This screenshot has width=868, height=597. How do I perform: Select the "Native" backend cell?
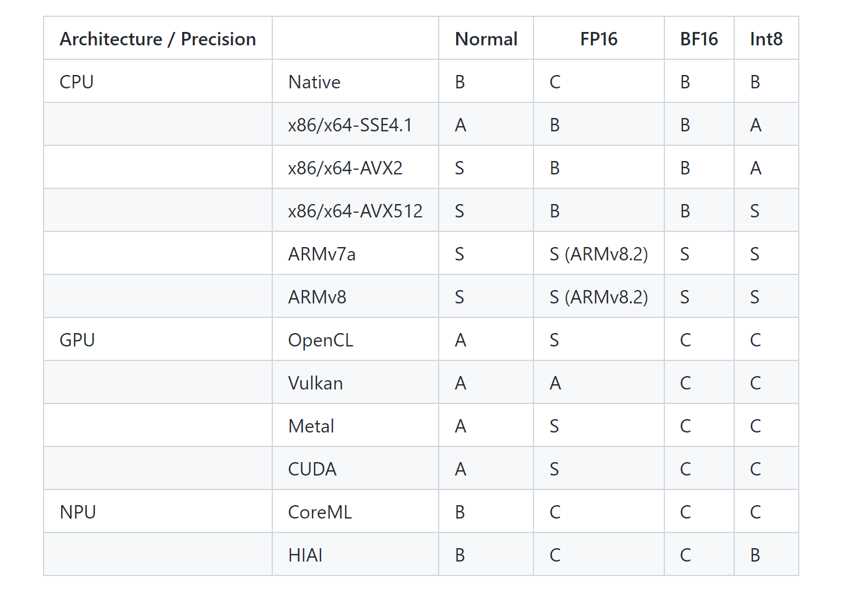coord(314,82)
